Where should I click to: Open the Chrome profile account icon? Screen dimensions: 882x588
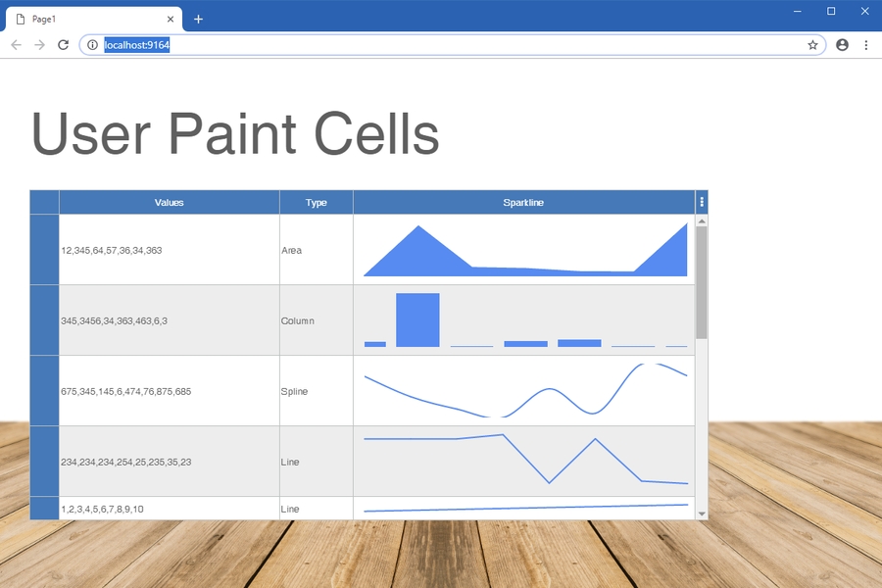click(842, 45)
